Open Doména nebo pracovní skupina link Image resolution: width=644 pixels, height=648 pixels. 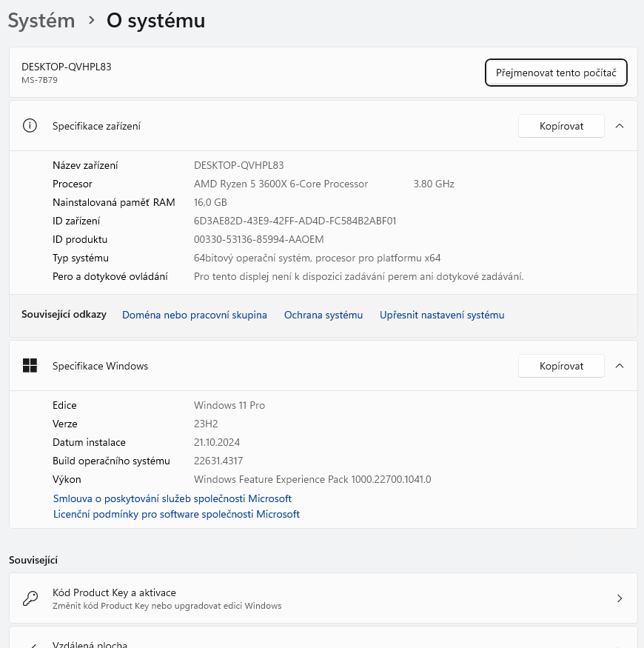[x=194, y=315]
